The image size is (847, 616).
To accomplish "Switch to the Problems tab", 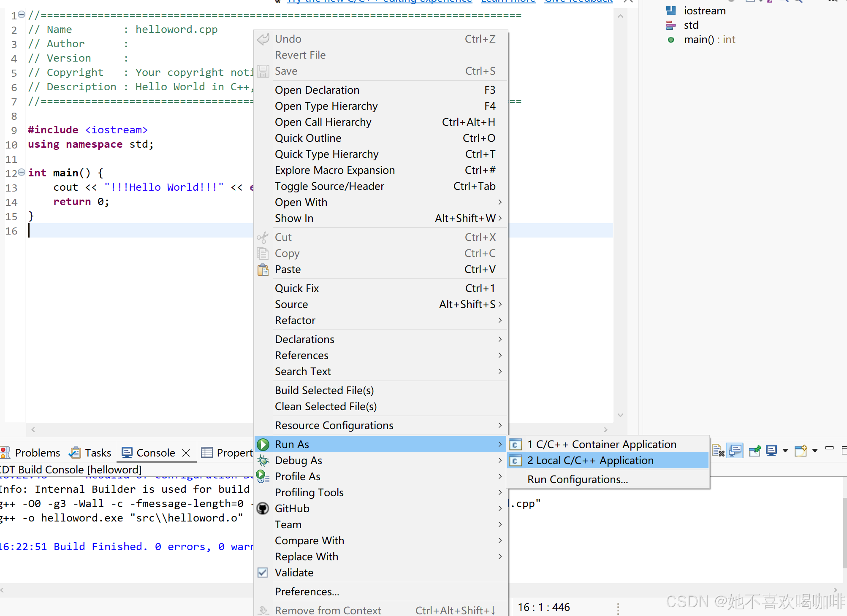I will pyautogui.click(x=37, y=453).
